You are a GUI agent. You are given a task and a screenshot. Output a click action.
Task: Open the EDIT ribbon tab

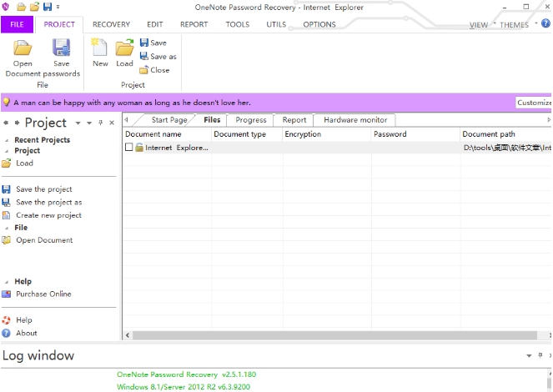(155, 24)
